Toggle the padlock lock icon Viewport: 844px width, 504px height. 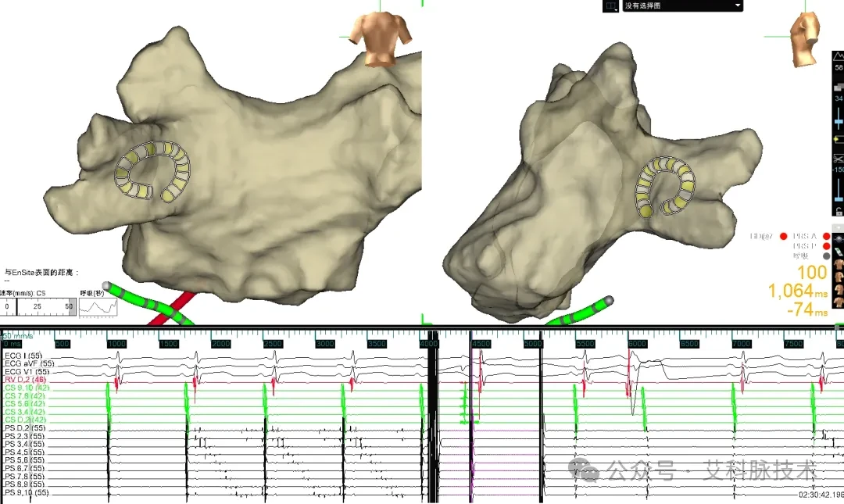[x=839, y=211]
